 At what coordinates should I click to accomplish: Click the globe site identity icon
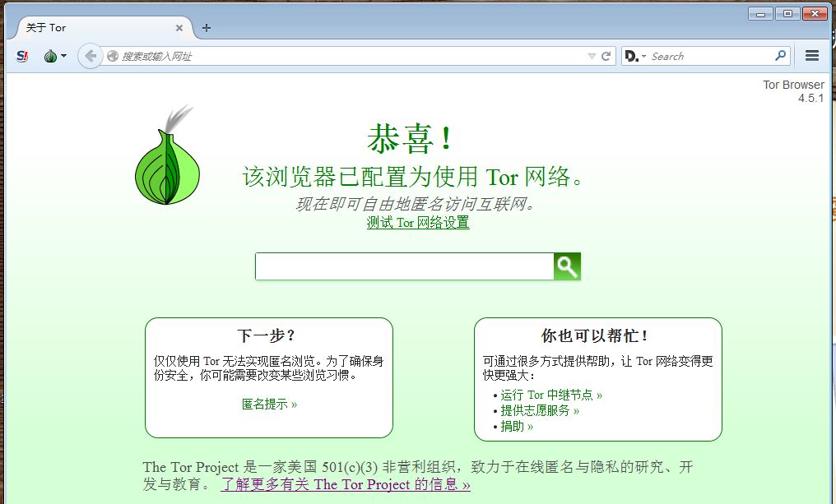coord(113,56)
